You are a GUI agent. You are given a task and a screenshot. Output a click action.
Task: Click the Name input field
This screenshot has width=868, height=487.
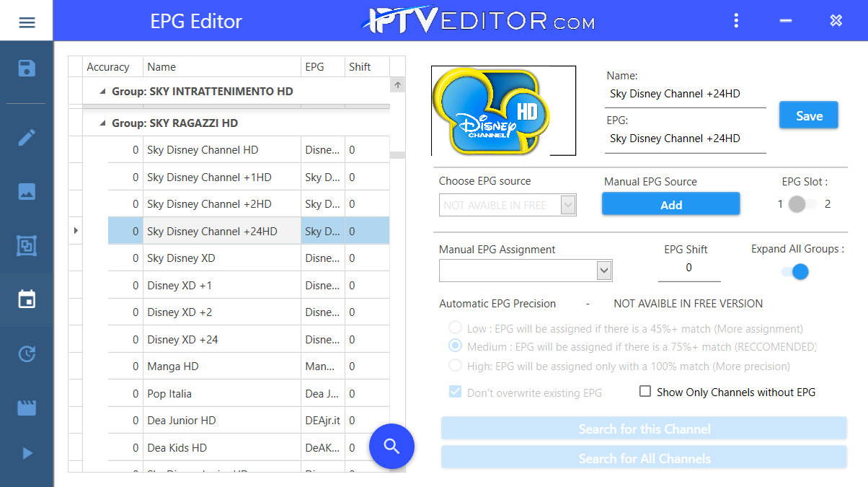click(x=685, y=94)
